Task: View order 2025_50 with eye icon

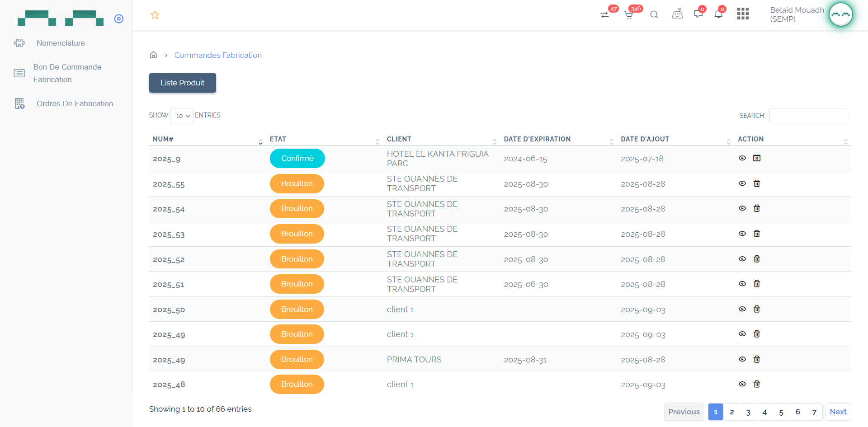Action: click(x=742, y=309)
